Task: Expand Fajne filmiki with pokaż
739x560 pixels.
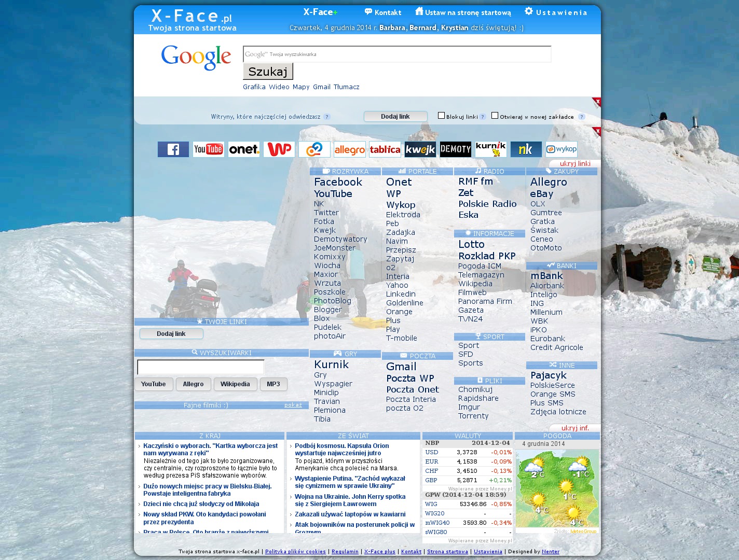Action: click(x=293, y=405)
